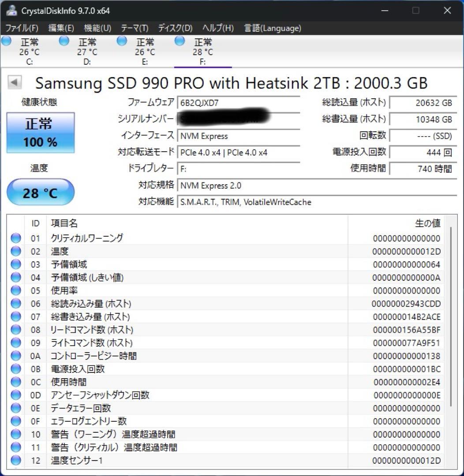Click the 28 °C temperature gauge

point(40,192)
